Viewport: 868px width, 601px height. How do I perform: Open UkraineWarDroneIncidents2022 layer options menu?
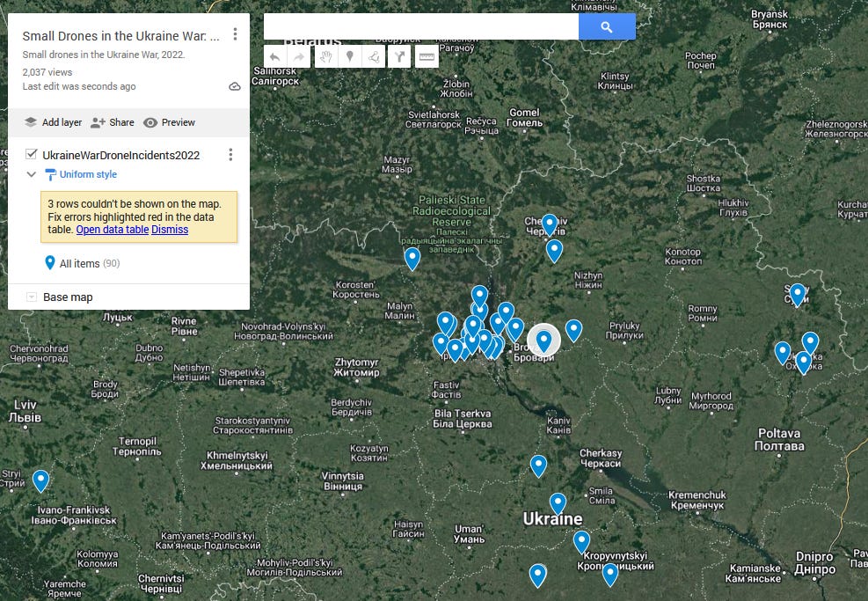pos(230,155)
